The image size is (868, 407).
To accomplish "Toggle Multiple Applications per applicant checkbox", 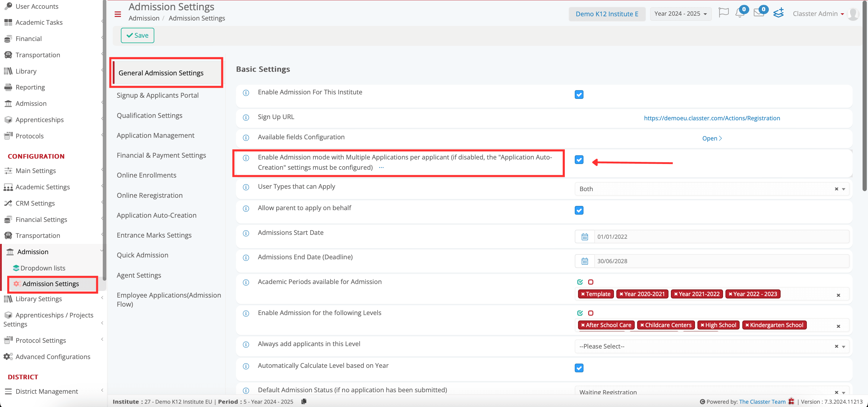I will [x=579, y=160].
